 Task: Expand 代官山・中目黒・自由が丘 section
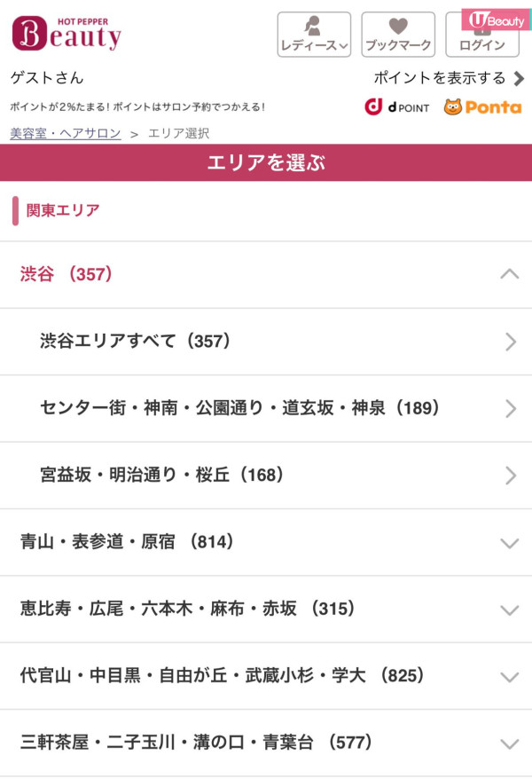[266, 676]
